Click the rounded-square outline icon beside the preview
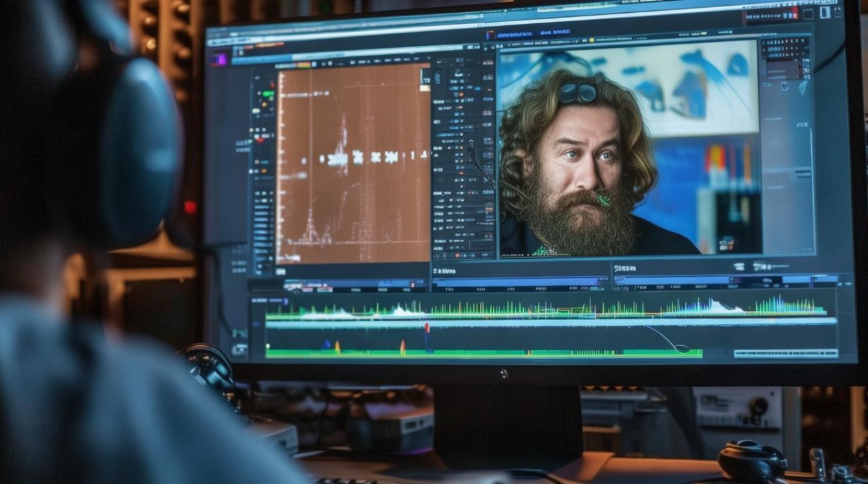868x484 pixels. 786,87
